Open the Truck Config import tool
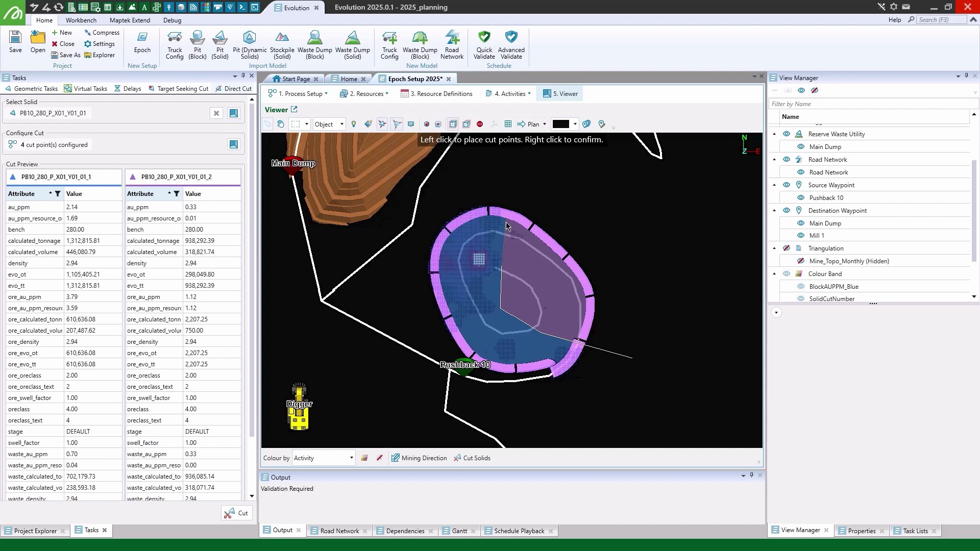 pos(175,45)
